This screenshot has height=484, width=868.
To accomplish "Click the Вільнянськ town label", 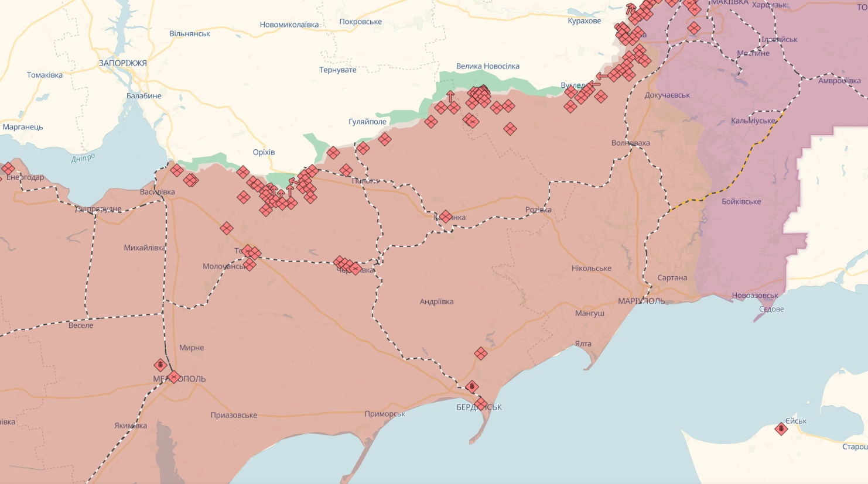I will 190,34.
